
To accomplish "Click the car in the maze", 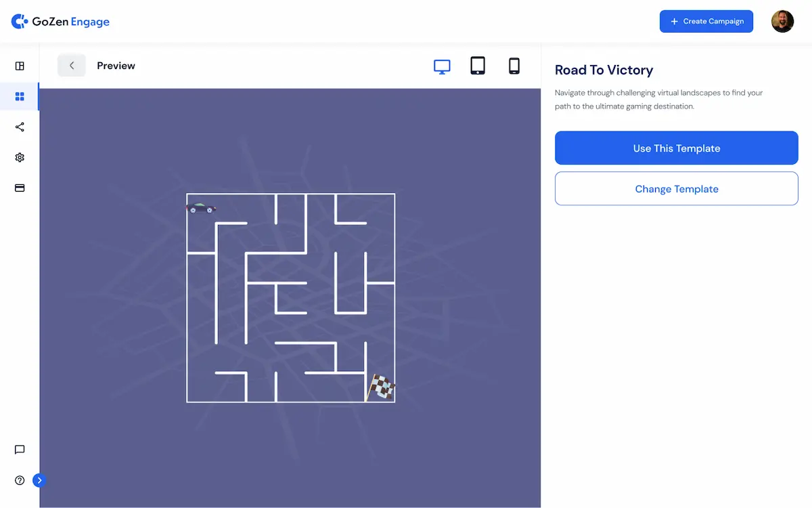I will tap(201, 208).
